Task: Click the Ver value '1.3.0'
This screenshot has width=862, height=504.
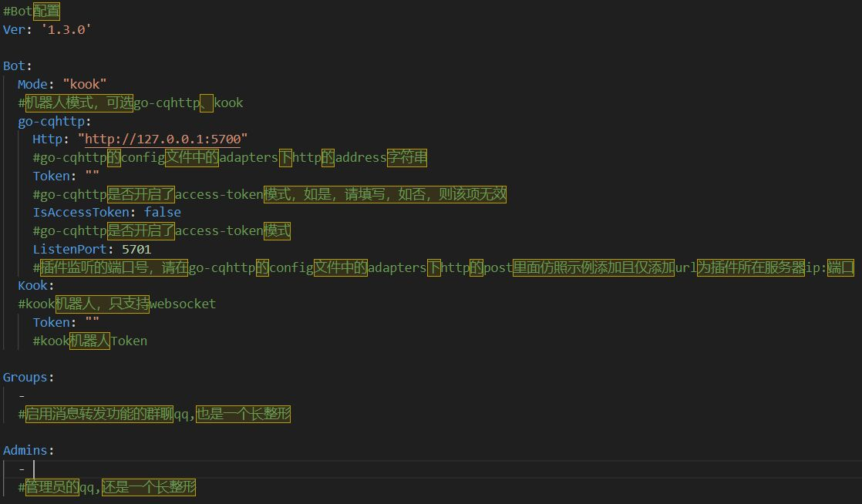Action: click(67, 29)
